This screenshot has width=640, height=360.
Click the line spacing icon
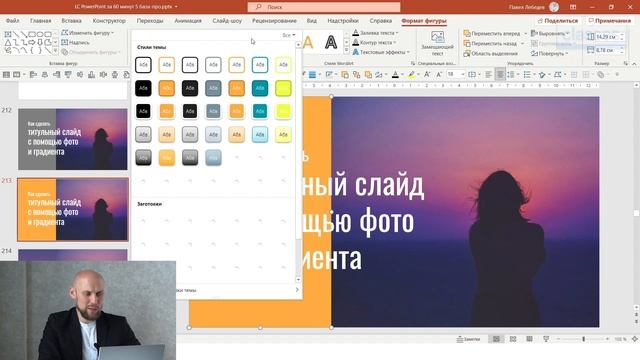510,74
